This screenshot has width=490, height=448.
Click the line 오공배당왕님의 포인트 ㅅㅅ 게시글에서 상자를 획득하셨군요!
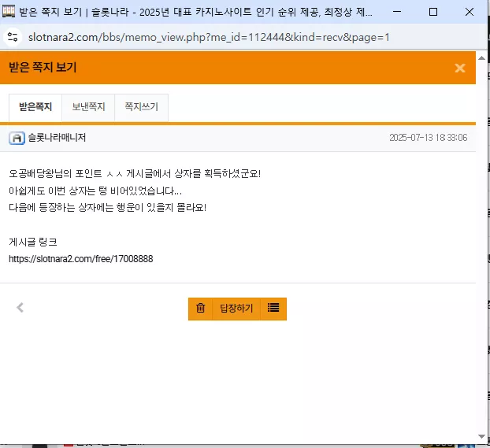pyautogui.click(x=135, y=174)
